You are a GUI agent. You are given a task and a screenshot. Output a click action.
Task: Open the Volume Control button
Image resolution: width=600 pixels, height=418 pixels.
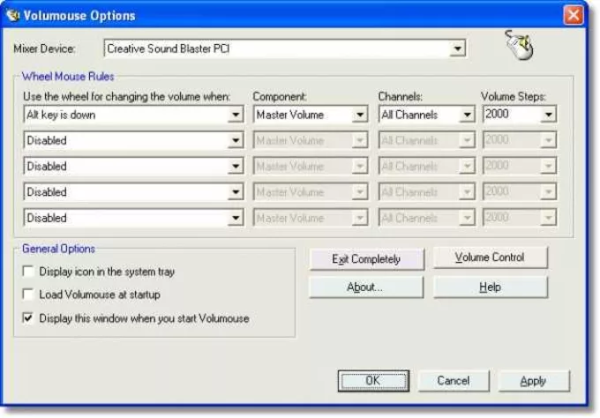490,257
